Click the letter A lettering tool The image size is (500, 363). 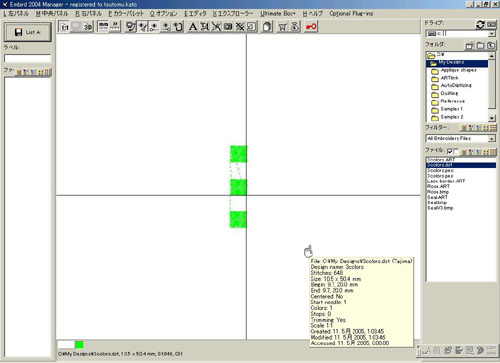click(x=193, y=27)
